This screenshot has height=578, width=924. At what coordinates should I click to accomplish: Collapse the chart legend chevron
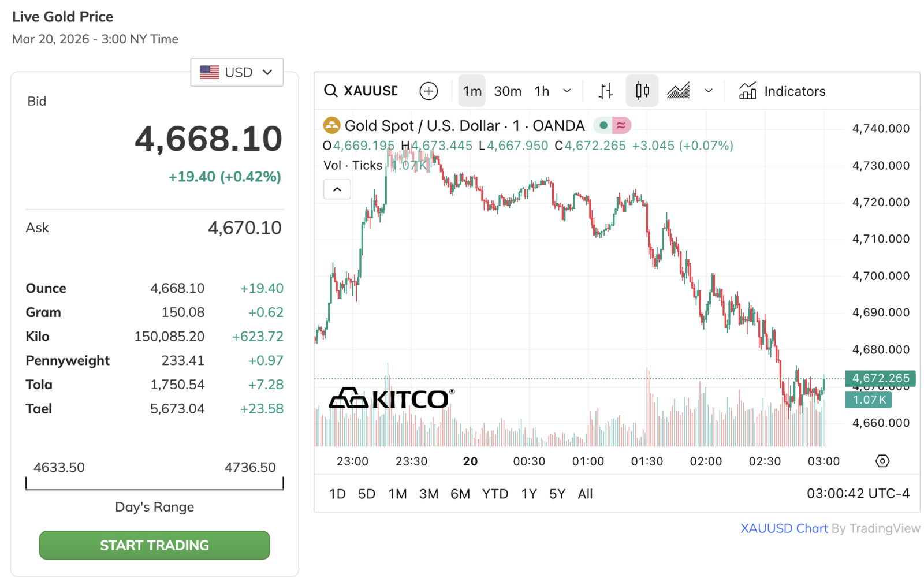(337, 189)
